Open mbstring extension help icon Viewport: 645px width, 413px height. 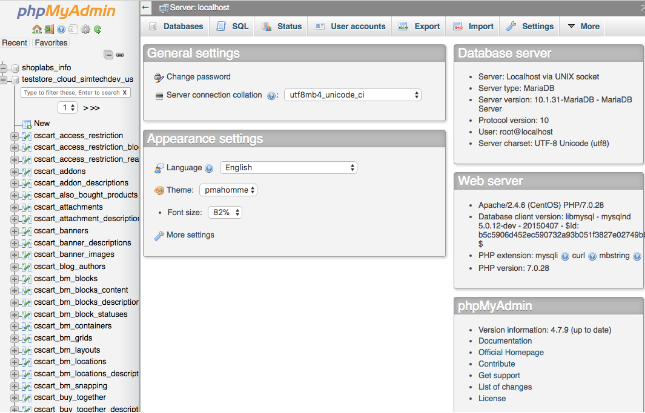[637, 257]
